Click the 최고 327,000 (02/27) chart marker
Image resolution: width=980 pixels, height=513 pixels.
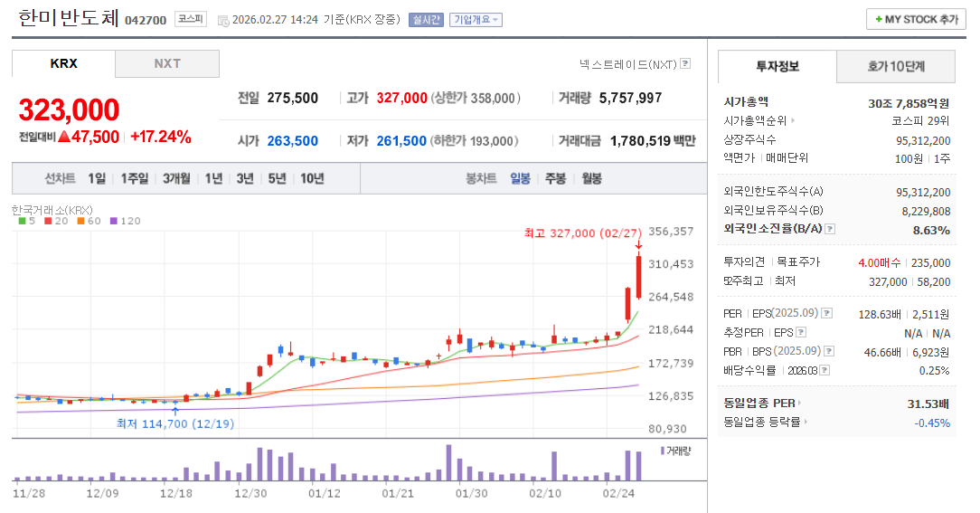[582, 233]
